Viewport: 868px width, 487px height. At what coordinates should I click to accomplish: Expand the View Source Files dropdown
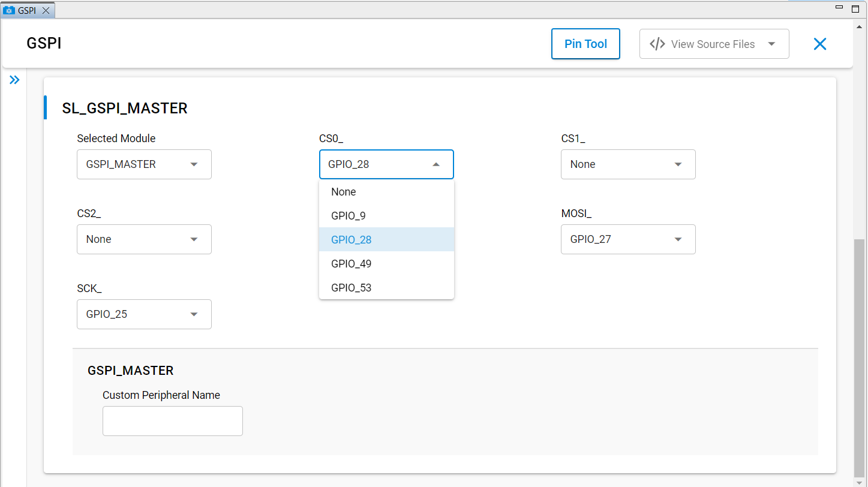(x=773, y=43)
